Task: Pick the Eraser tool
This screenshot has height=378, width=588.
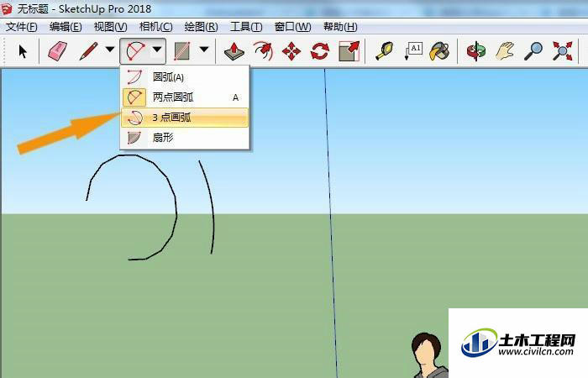Action: (x=57, y=51)
